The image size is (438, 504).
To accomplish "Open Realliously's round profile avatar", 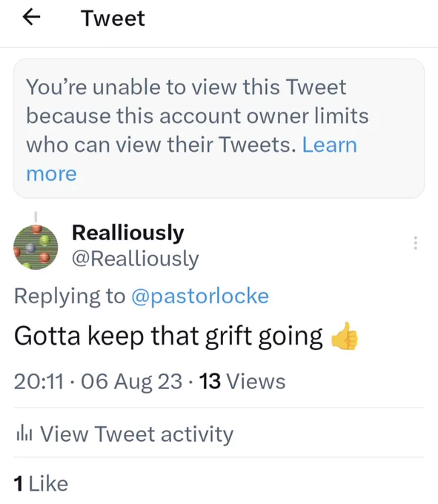I will [x=36, y=247].
